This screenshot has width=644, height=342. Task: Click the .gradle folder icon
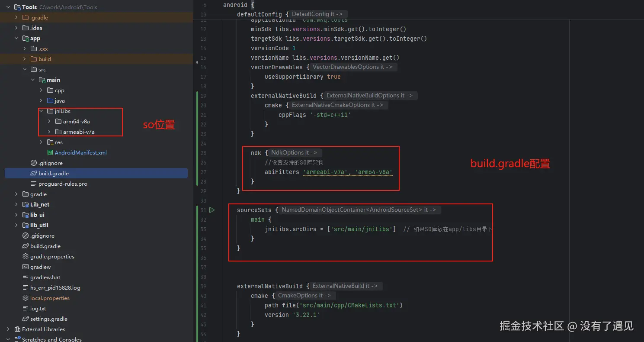click(x=26, y=17)
